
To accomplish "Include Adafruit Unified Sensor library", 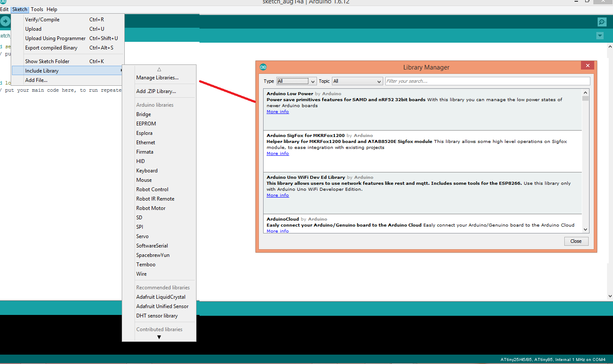I will tap(159, 306).
